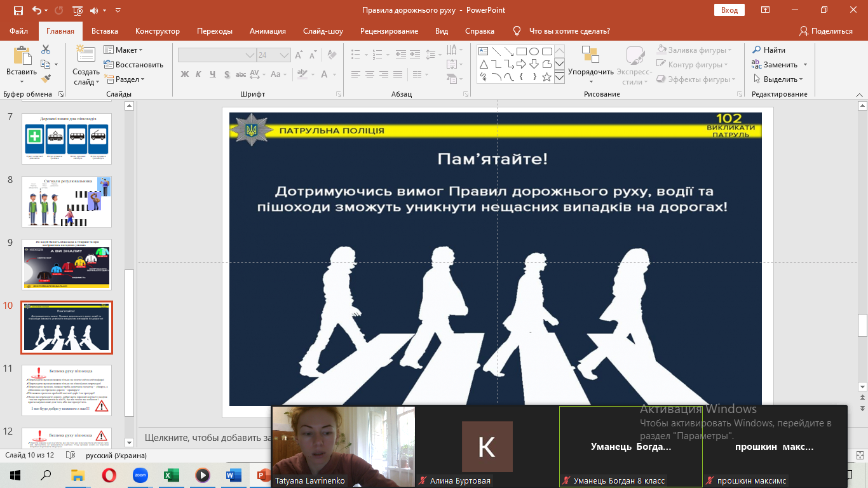
Task: Expand the shapes gallery with More arrow
Action: click(x=559, y=77)
